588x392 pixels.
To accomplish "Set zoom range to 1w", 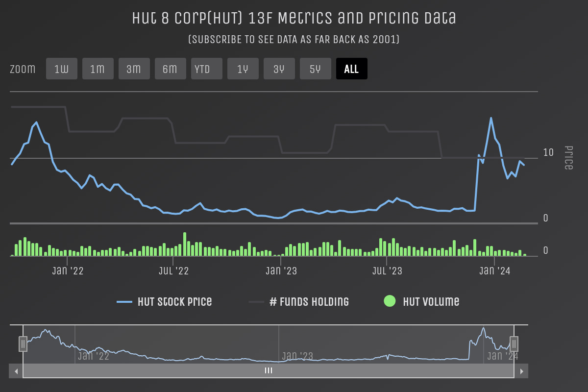I will pos(62,69).
